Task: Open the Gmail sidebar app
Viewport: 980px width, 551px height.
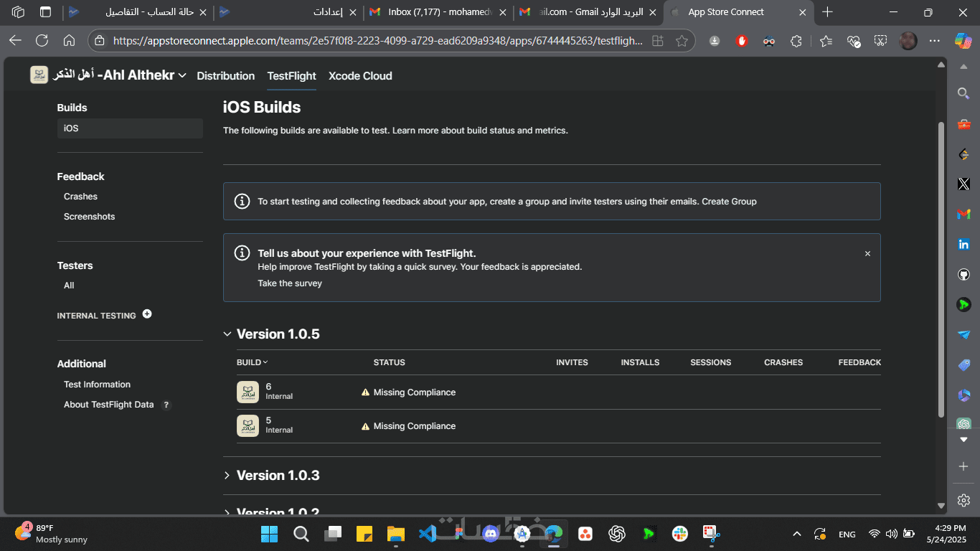Action: [x=963, y=215]
